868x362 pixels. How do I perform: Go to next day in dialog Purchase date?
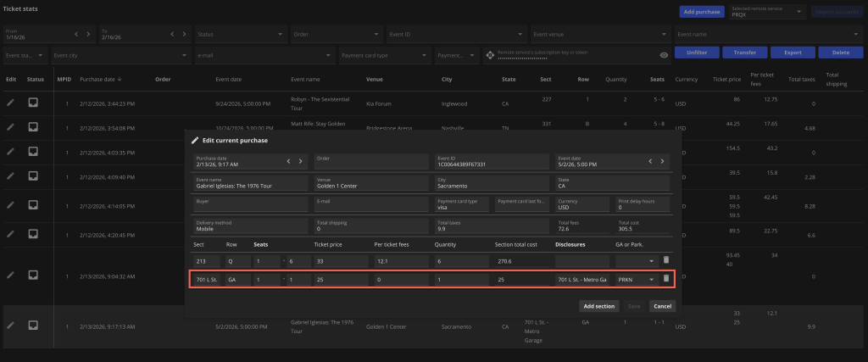tap(300, 160)
